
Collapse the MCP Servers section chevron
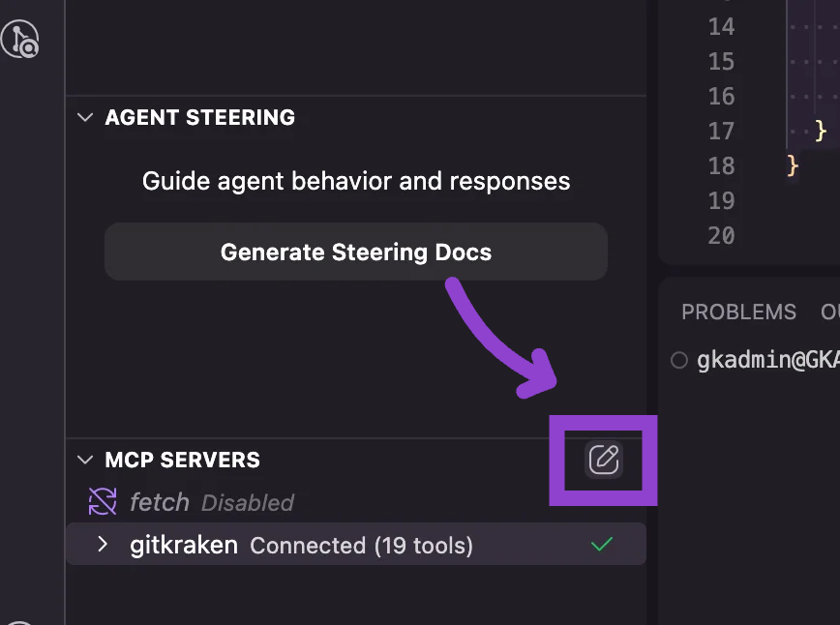(x=86, y=460)
